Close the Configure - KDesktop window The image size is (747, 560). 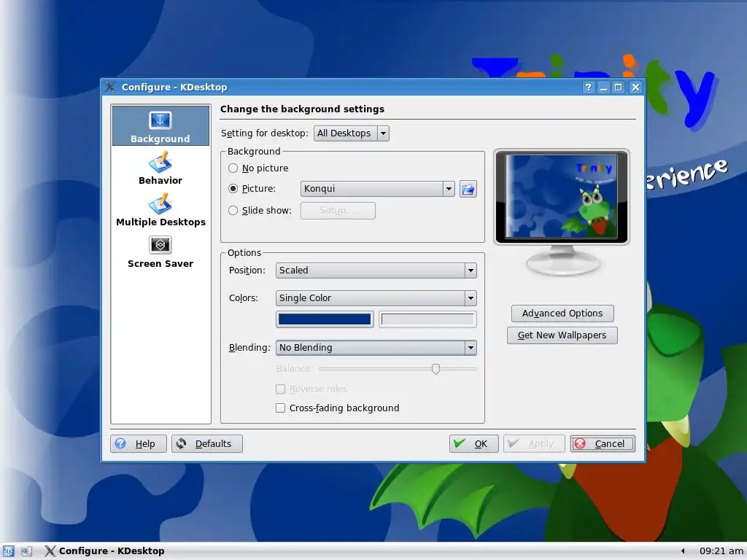635,87
